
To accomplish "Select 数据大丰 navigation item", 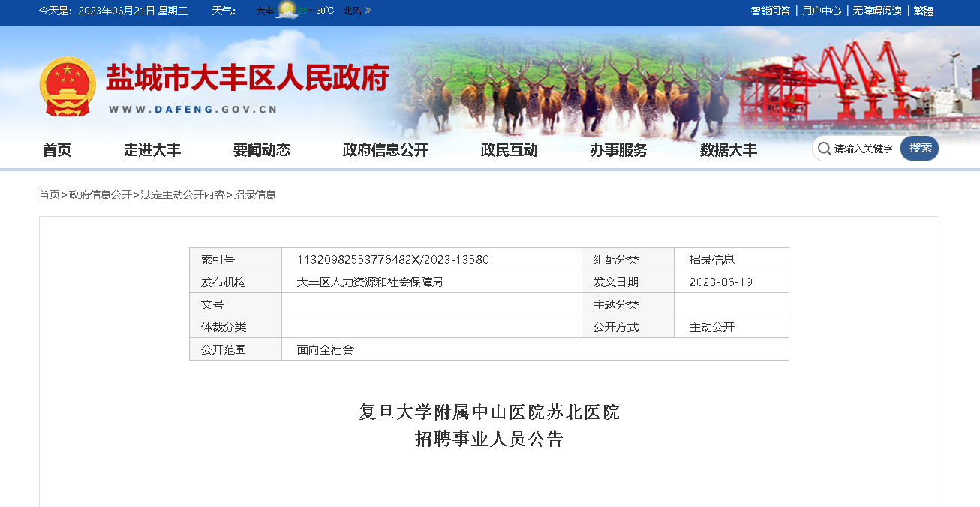I will [x=729, y=150].
